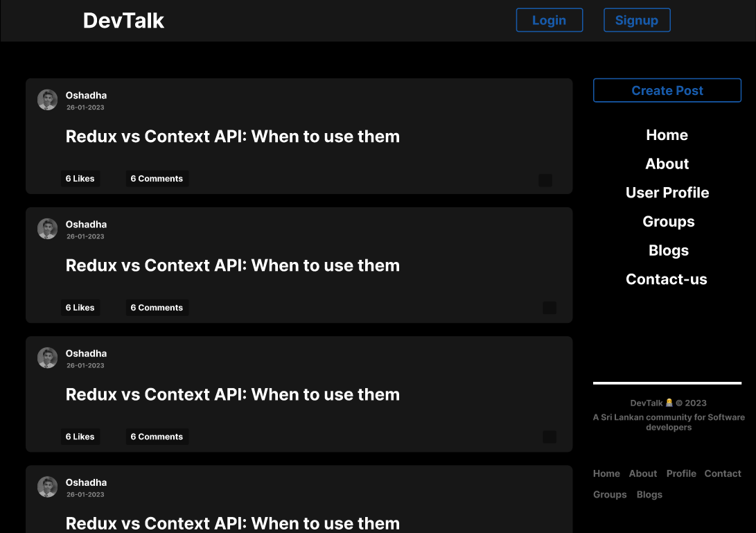Click Oshadha's avatar on the second post
Image resolution: width=756 pixels, height=533 pixels.
point(47,229)
